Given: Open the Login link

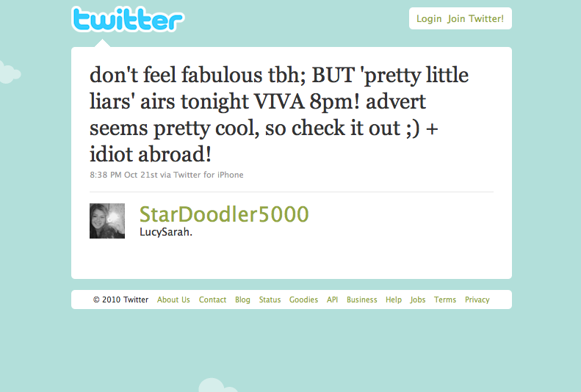Looking at the screenshot, I should pyautogui.click(x=429, y=18).
